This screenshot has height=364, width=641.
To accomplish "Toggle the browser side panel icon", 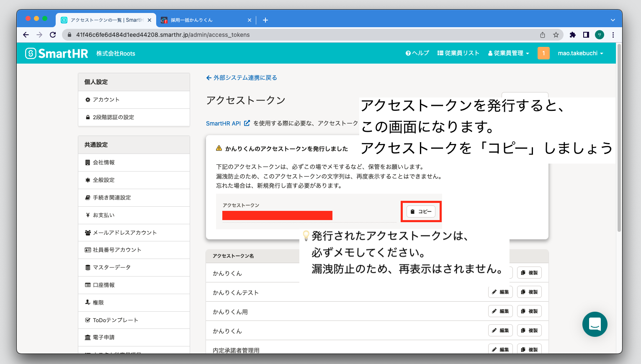I will pos(586,35).
